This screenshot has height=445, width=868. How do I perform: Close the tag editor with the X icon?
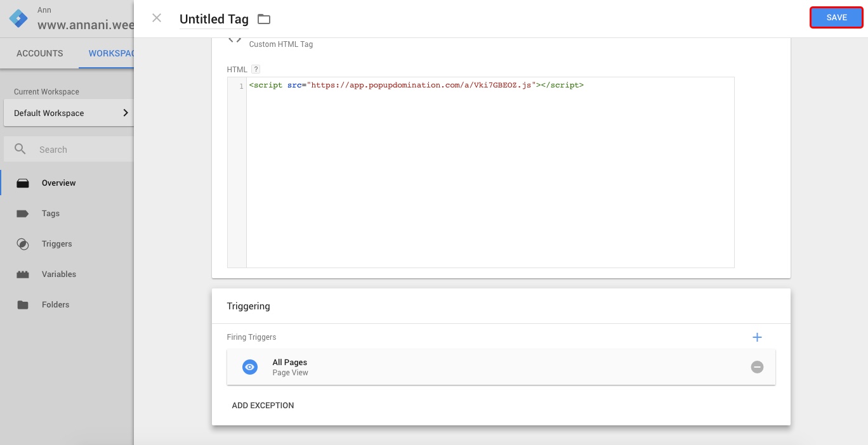(157, 18)
